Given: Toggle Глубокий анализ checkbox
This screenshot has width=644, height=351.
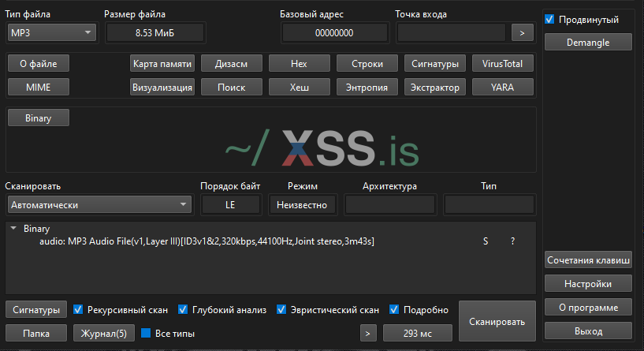Looking at the screenshot, I should [x=183, y=309].
